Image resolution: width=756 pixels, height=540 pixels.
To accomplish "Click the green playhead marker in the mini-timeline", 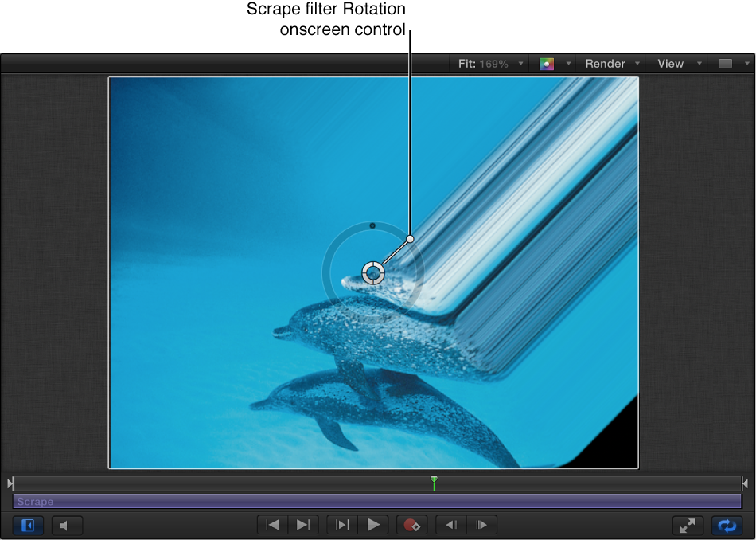I will tap(434, 482).
